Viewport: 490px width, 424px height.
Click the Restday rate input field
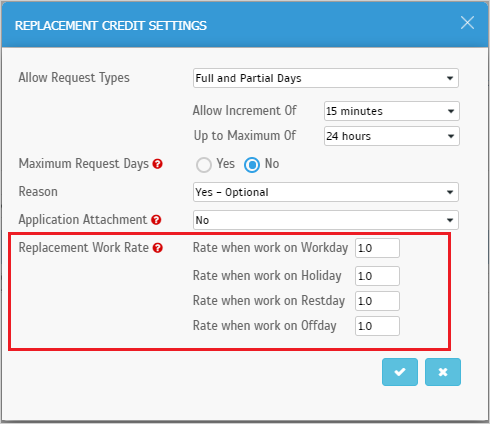tap(377, 301)
